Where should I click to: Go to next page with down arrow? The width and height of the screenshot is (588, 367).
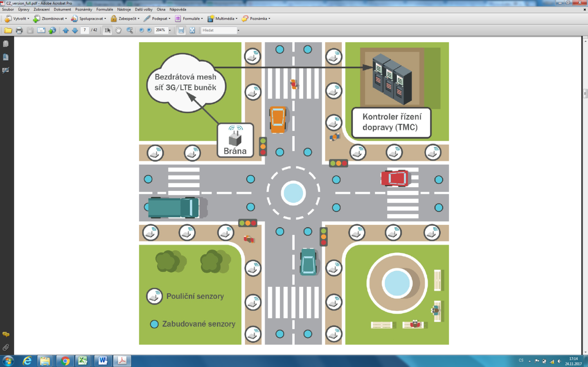click(x=75, y=30)
